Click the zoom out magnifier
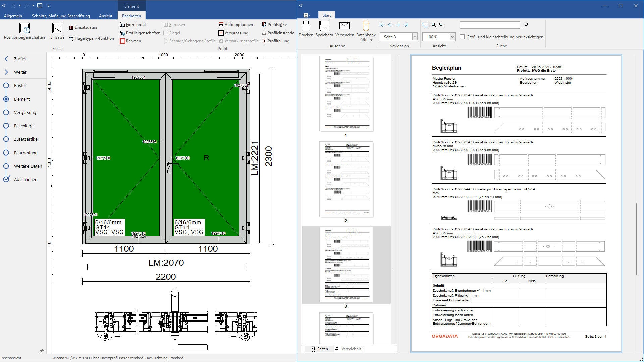Image resolution: width=644 pixels, height=362 pixels. coord(442,25)
